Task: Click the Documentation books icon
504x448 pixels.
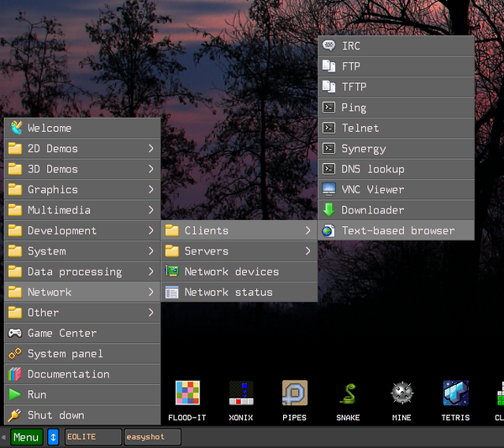Action: [15, 374]
